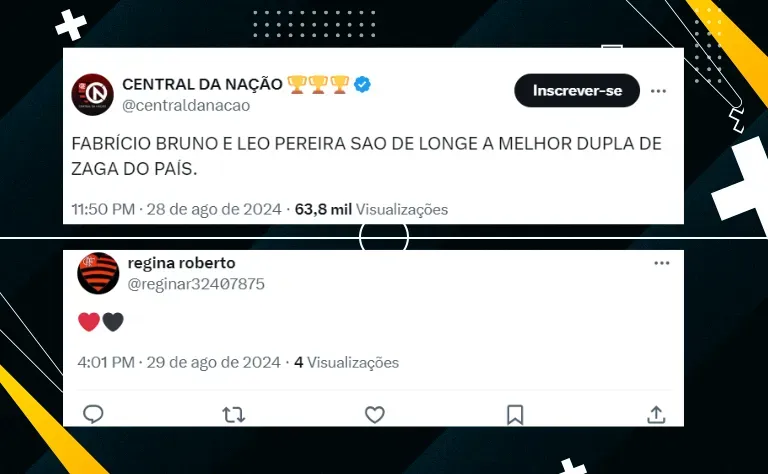This screenshot has height=474, width=768.
Task: Open the share upload icon
Action: 656,415
